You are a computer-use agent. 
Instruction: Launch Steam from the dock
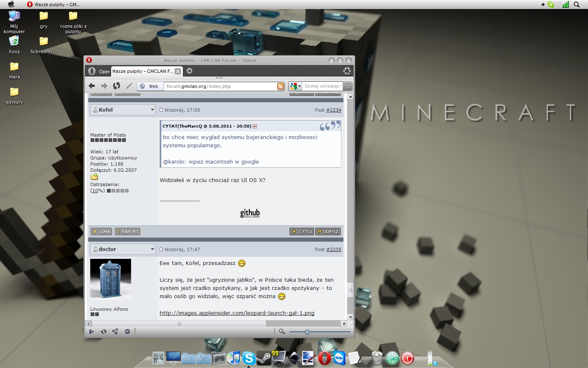pyautogui.click(x=264, y=358)
